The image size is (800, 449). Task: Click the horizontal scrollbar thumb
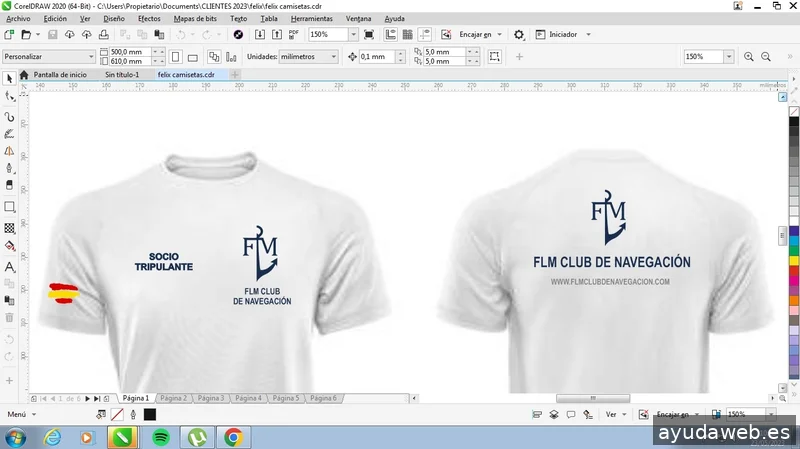tap(593, 398)
